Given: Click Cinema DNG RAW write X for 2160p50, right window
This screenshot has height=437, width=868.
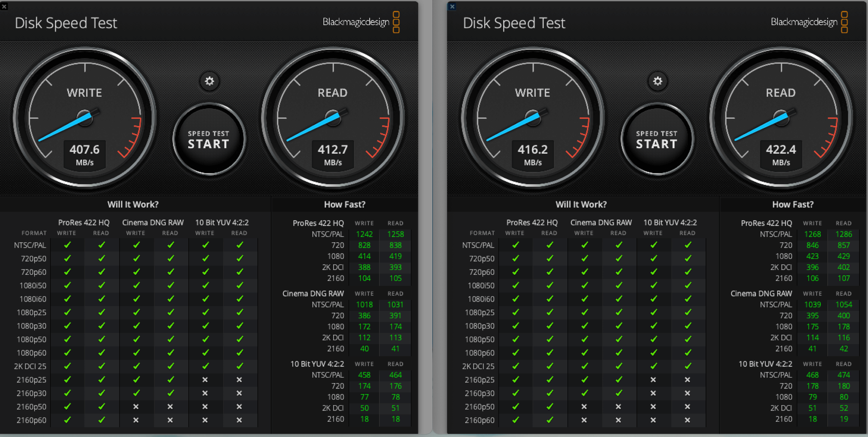Looking at the screenshot, I should 584,406.
